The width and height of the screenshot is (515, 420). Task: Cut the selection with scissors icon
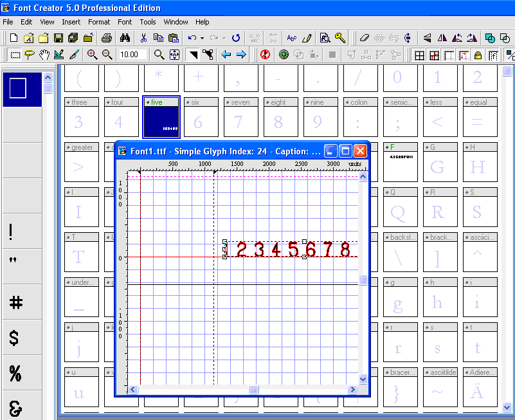(143, 38)
